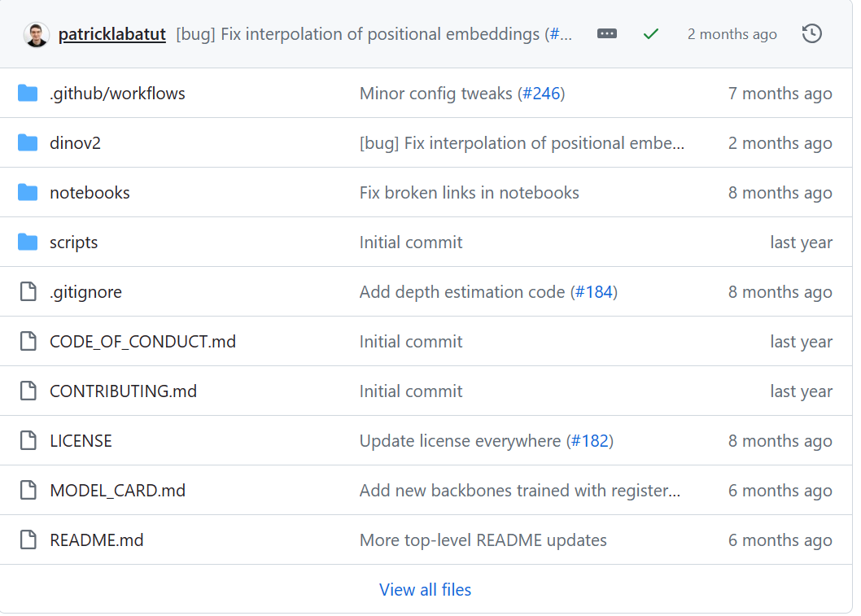Image resolution: width=861 pixels, height=616 pixels.
Task: Click the dinov2 folder icon
Action: (28, 143)
